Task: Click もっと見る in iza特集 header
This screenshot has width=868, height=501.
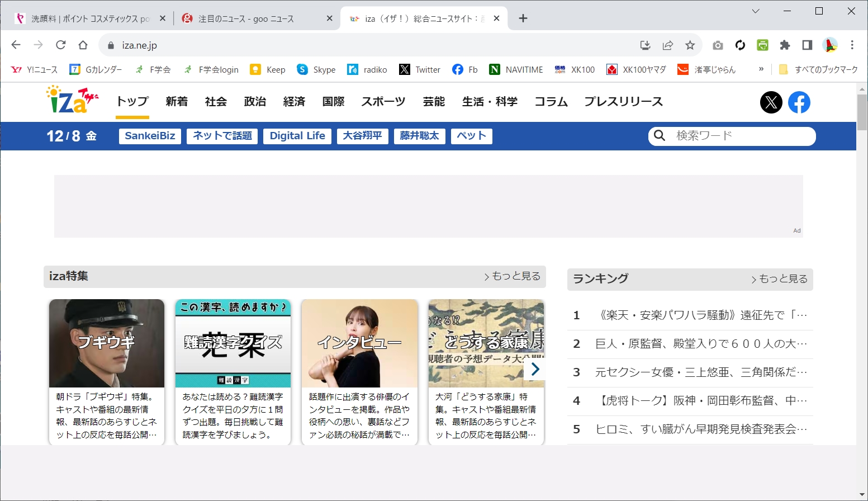Action: coord(513,276)
